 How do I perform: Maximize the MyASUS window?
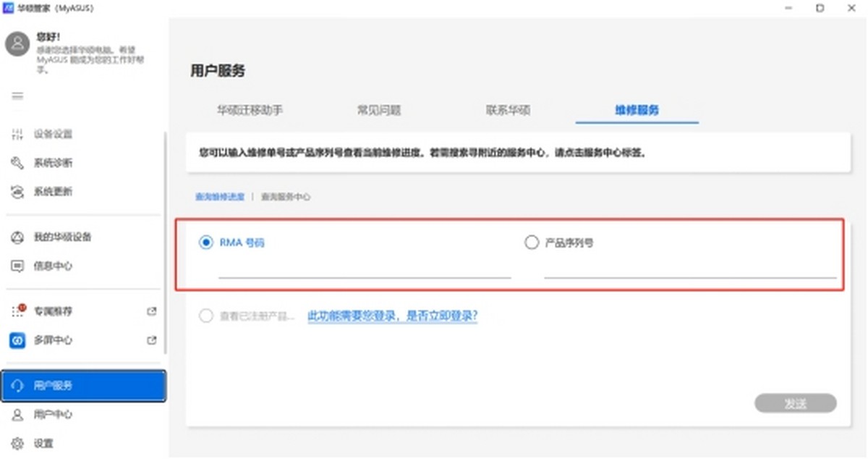click(x=820, y=8)
